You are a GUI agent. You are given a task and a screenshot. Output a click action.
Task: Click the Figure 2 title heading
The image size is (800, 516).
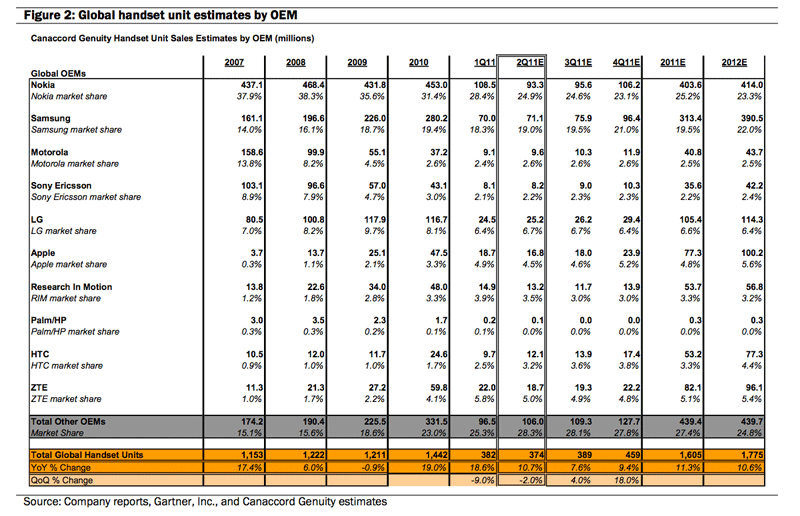pos(160,15)
